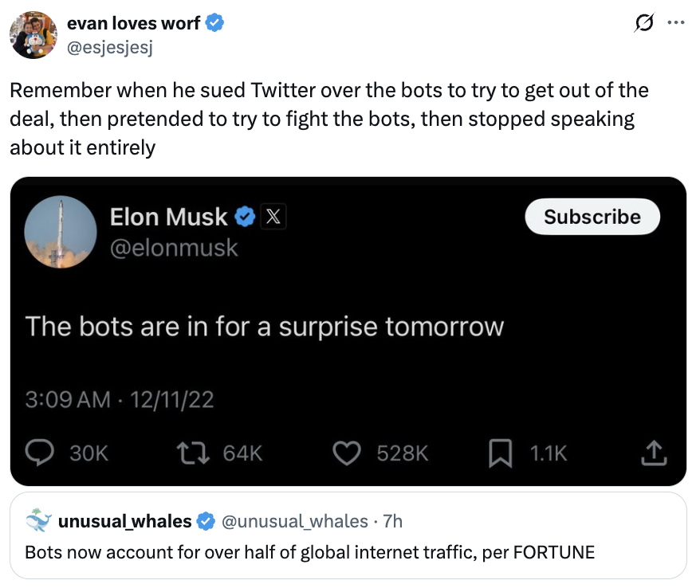
Task: Click the @elonmusk handle text
Action: (174, 248)
